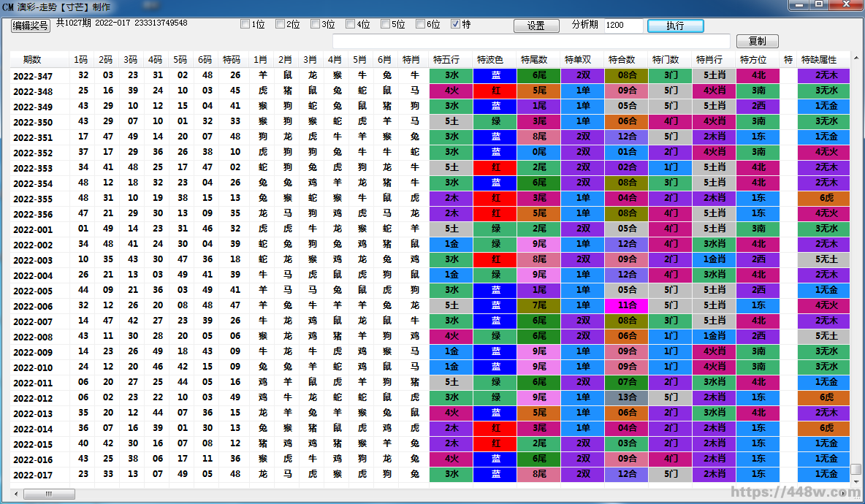This screenshot has width=865, height=504.
Task: Open 设置 settings button
Action: 536,26
